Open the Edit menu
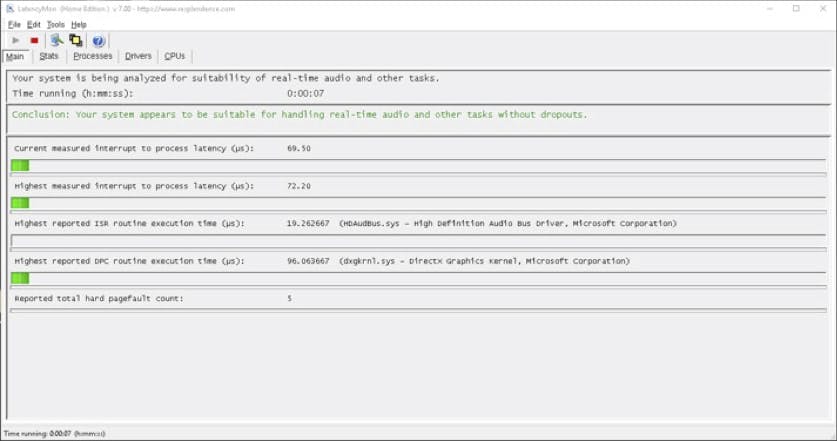Viewport: 837px width, 441px height. pos(34,24)
